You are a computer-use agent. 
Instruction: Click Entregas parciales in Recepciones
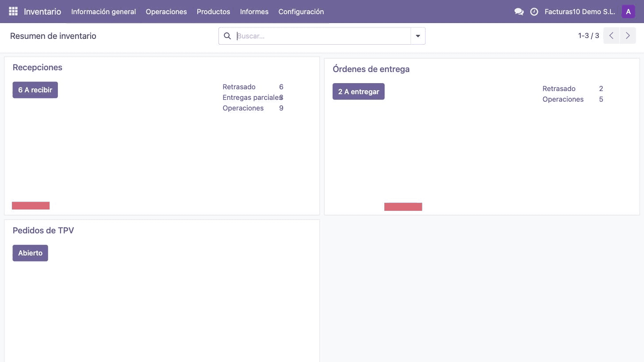(252, 97)
